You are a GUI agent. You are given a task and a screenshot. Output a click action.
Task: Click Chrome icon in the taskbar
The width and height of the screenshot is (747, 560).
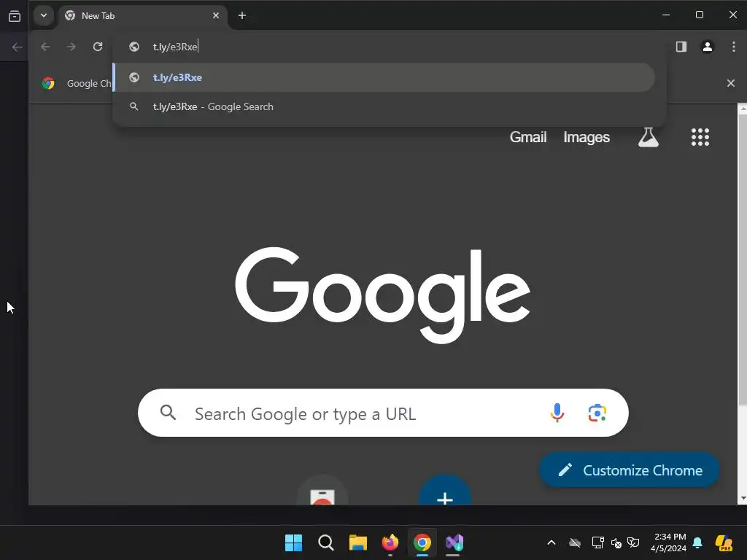point(422,542)
